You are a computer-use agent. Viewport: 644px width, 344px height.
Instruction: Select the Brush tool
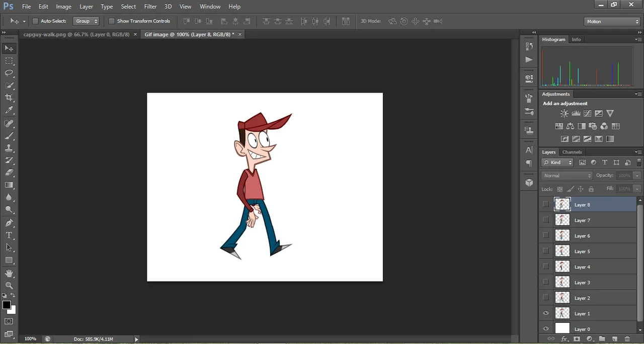(x=9, y=136)
